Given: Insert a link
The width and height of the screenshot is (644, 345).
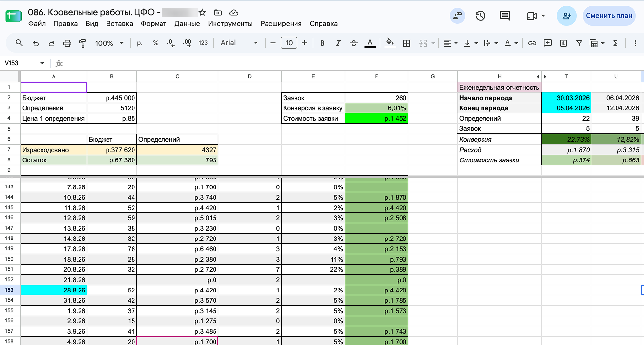Looking at the screenshot, I should [x=532, y=43].
